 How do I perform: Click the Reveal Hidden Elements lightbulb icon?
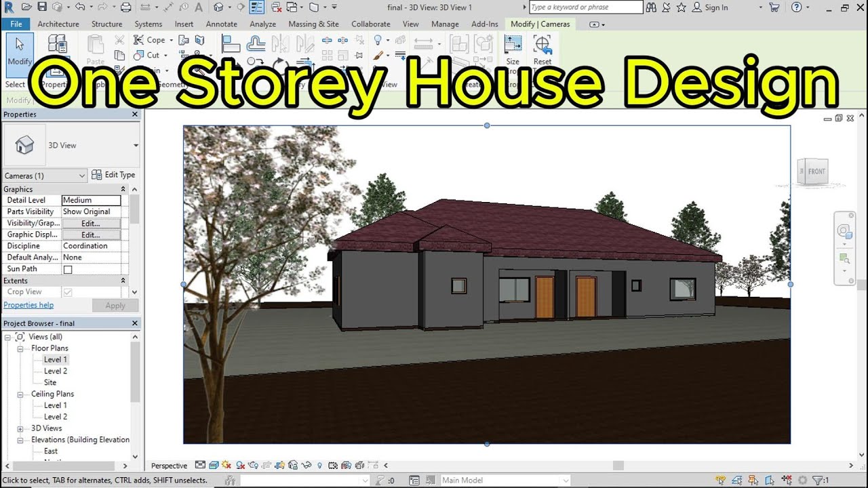319,465
